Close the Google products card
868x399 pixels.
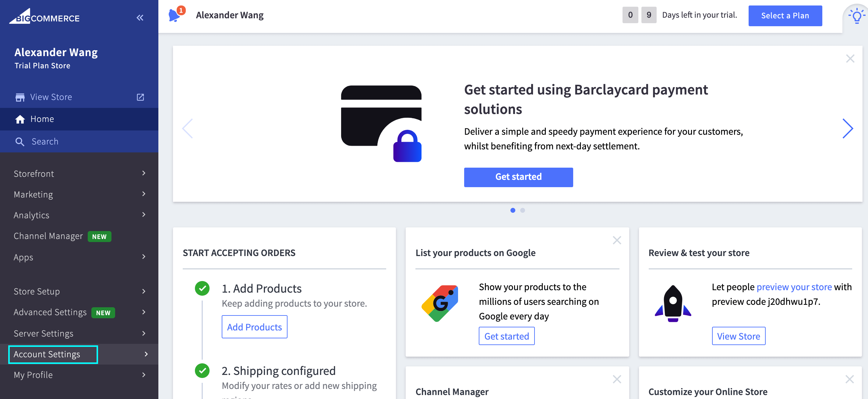click(x=617, y=240)
